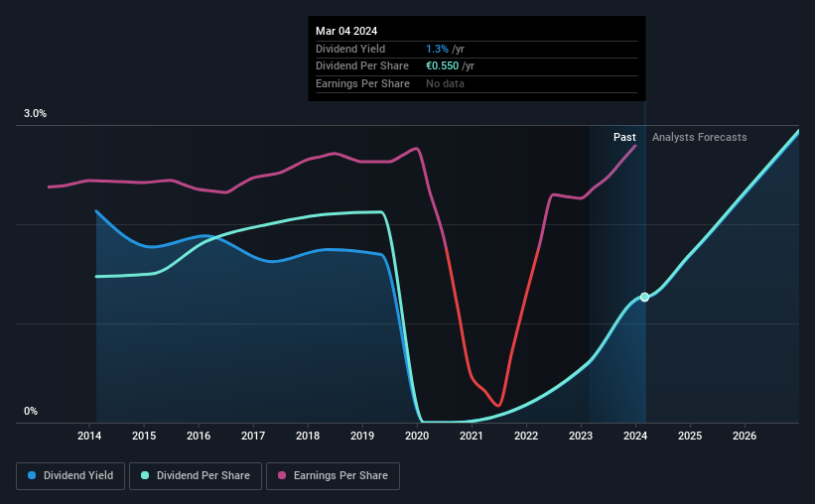Click the 2020 x-axis label
Image resolution: width=815 pixels, height=504 pixels.
[x=417, y=436]
